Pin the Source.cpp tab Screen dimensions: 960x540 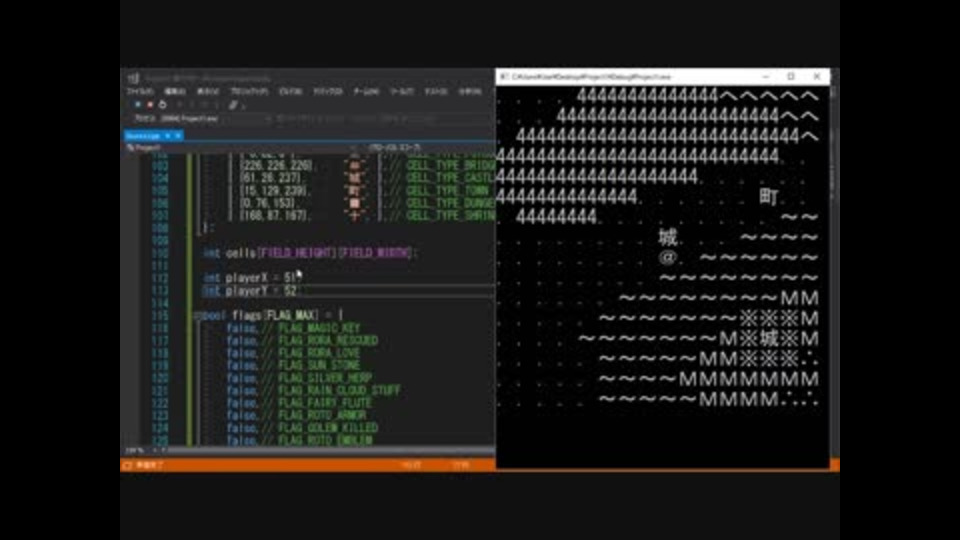pos(167,136)
